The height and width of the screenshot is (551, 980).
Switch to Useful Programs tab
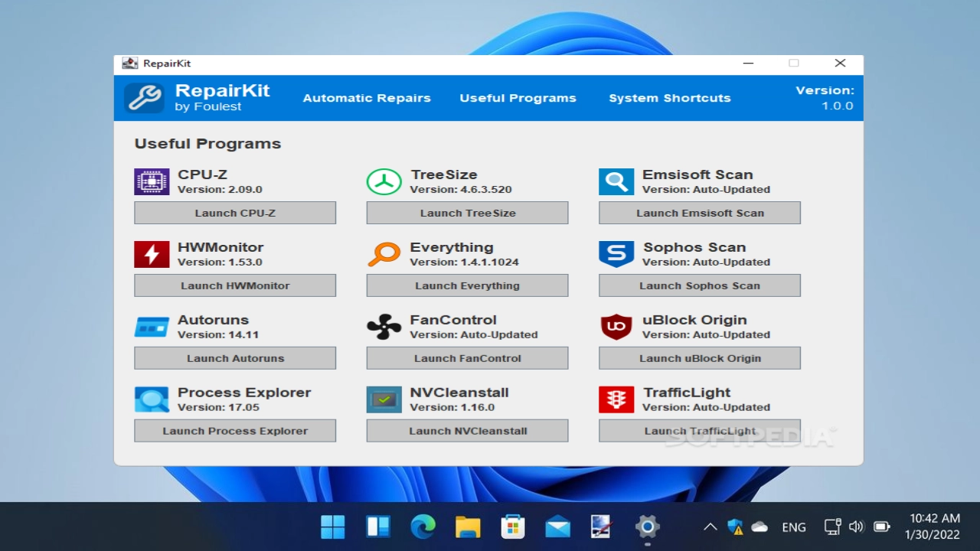pyautogui.click(x=518, y=98)
